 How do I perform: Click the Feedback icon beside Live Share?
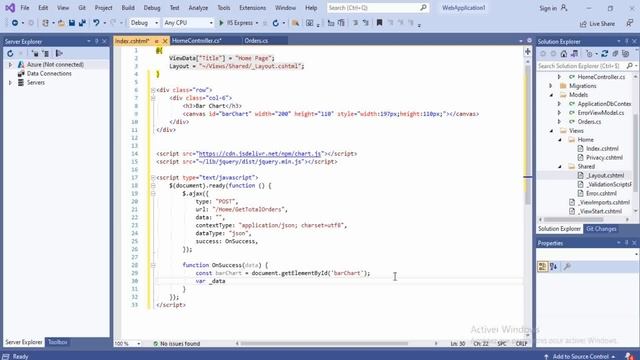(x=629, y=23)
